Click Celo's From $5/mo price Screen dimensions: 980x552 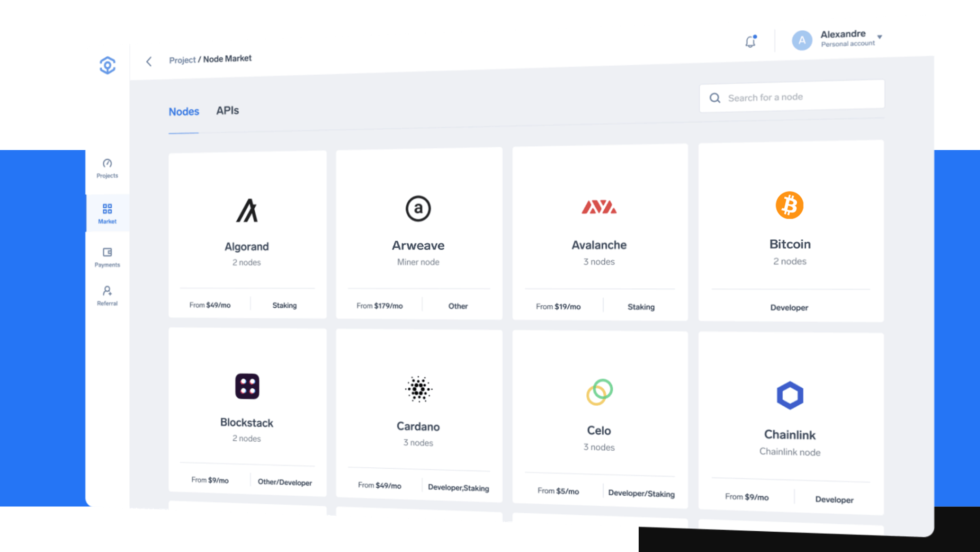[x=558, y=491]
